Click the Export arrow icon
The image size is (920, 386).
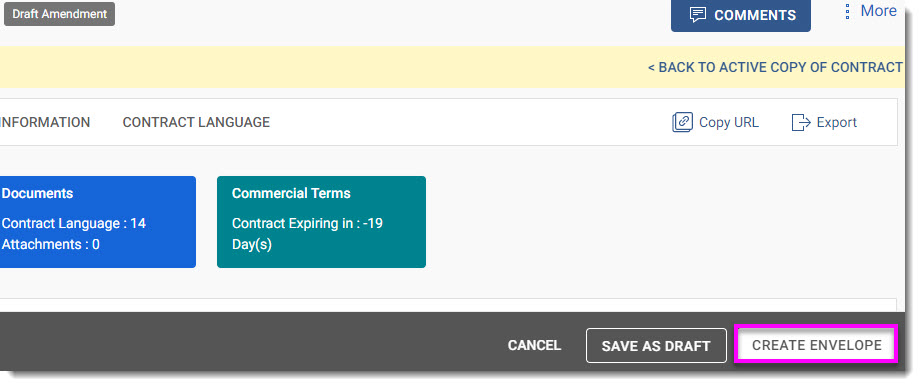pyautogui.click(x=801, y=123)
